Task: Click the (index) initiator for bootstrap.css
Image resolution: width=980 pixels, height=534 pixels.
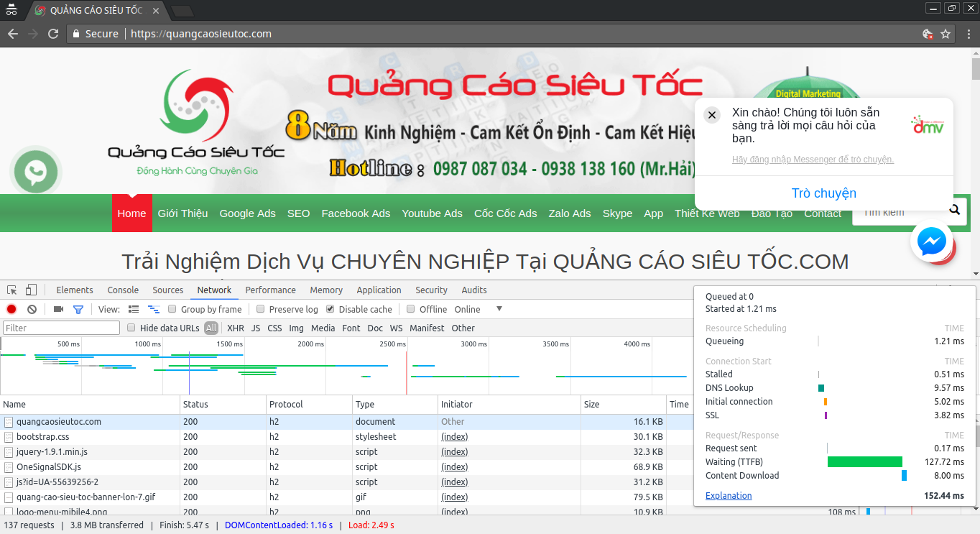Action: [x=454, y=437]
